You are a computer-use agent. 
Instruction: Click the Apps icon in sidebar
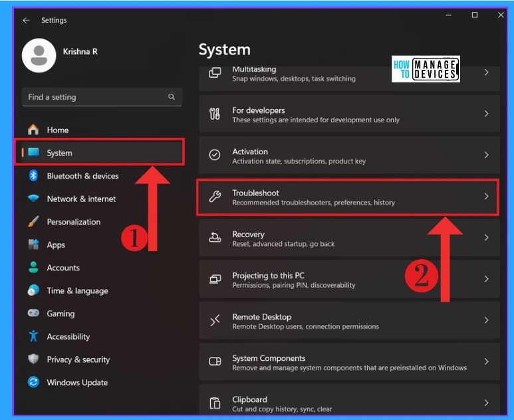click(33, 245)
